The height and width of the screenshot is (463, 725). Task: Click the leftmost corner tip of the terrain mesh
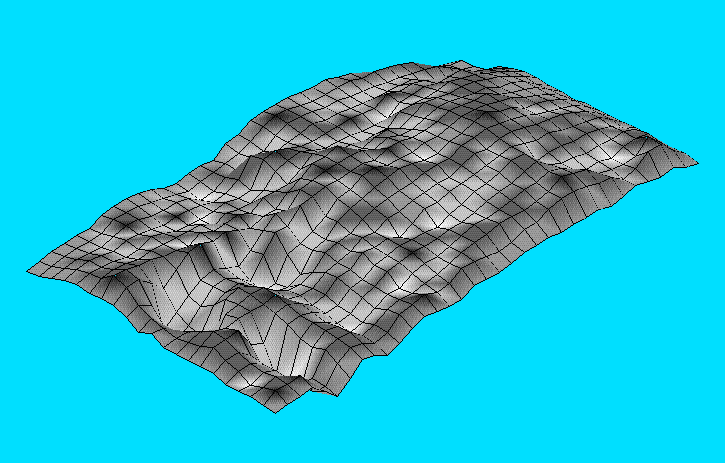(30, 270)
